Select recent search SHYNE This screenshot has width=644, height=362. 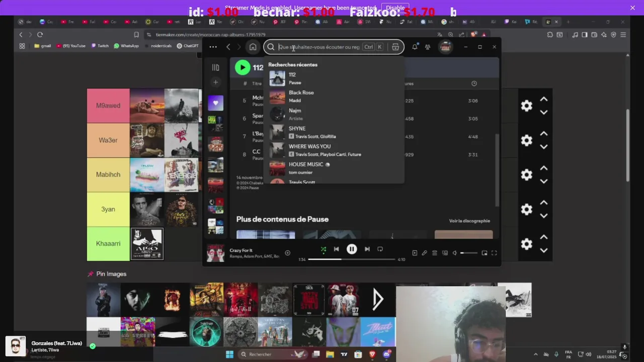click(x=335, y=132)
